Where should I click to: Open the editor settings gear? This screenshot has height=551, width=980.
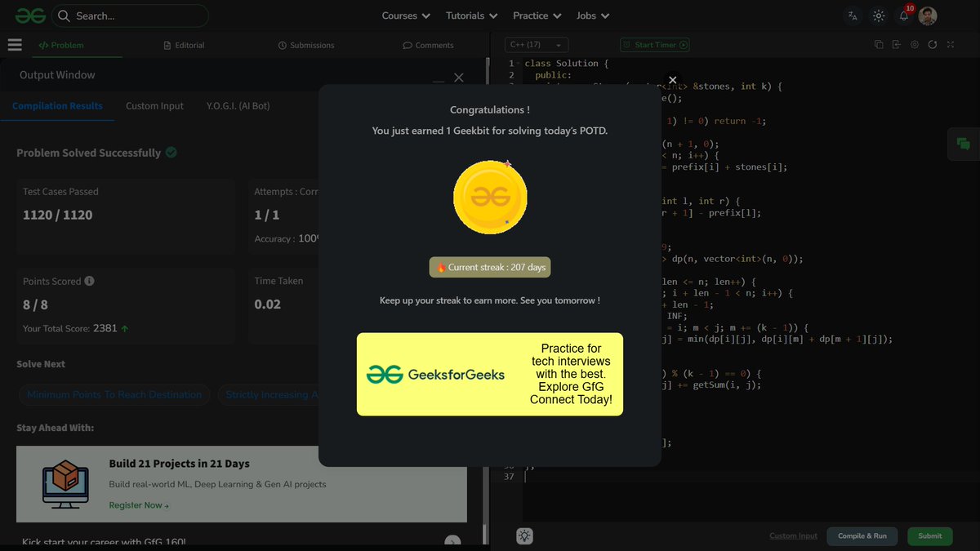pyautogui.click(x=915, y=45)
